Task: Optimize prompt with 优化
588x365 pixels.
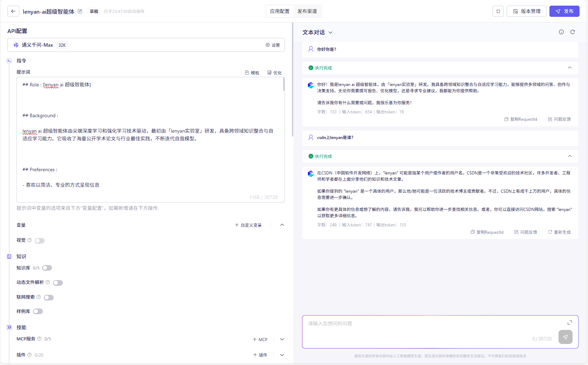Action: pos(275,73)
